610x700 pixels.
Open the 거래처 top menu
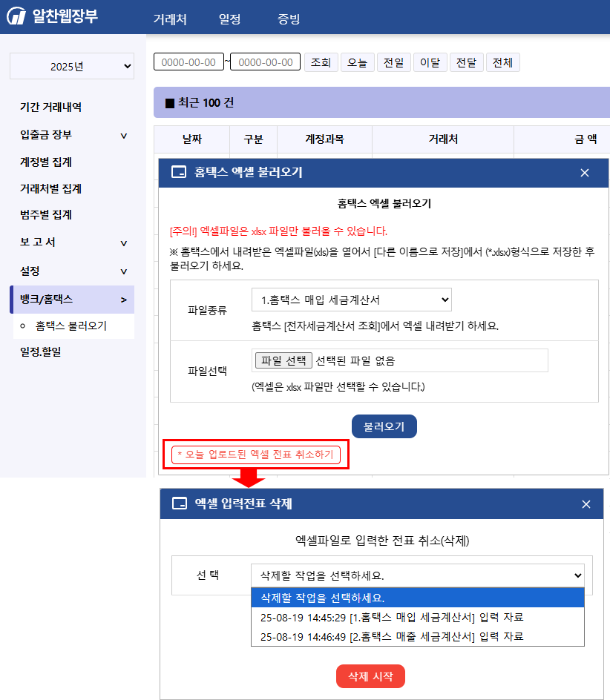click(170, 19)
